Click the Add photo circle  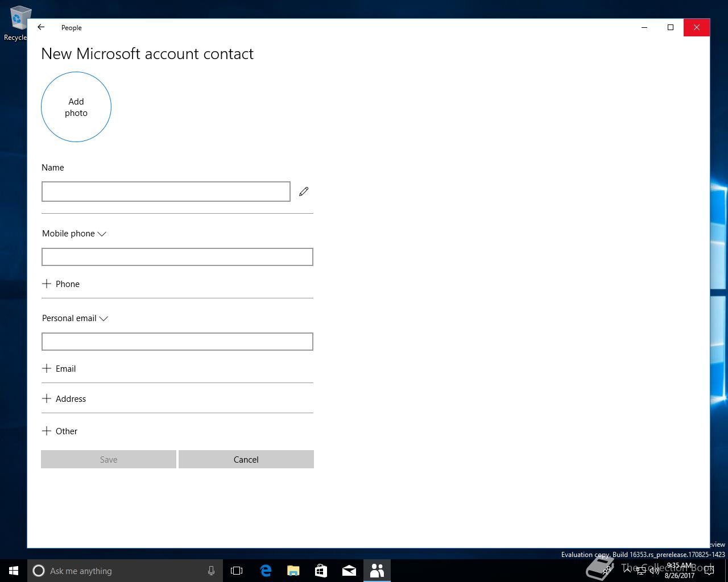[x=76, y=107]
